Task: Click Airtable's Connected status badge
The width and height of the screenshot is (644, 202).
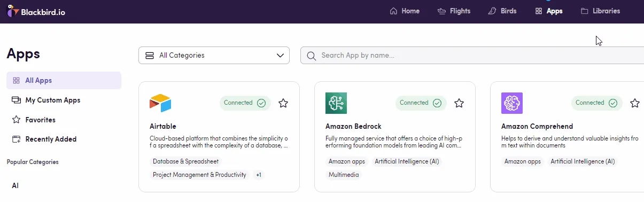Action: [x=245, y=103]
